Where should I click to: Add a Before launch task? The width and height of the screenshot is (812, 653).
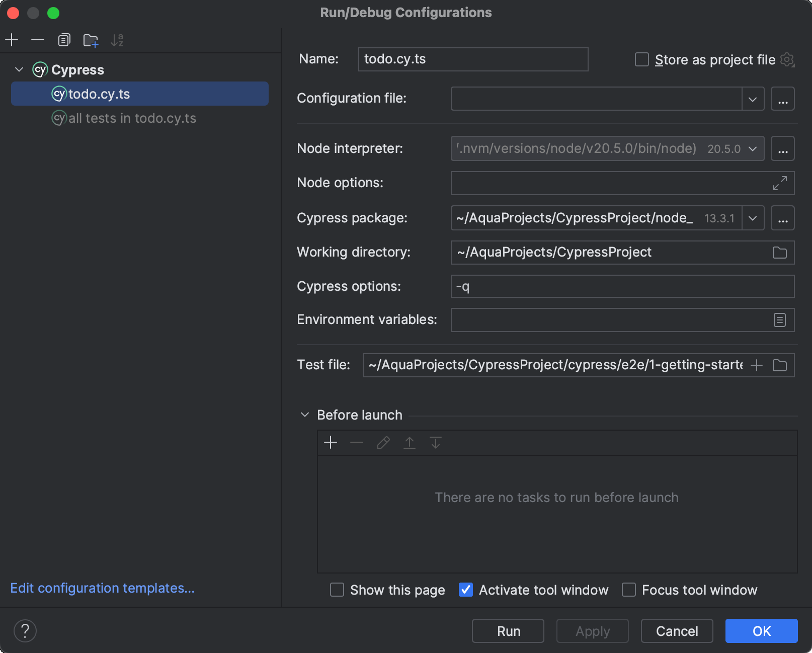tap(331, 443)
